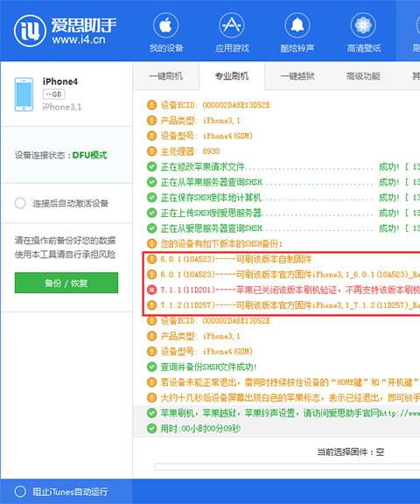Switch to 一键越狱 tab
The width and height of the screenshot is (420, 504).
coord(297,76)
